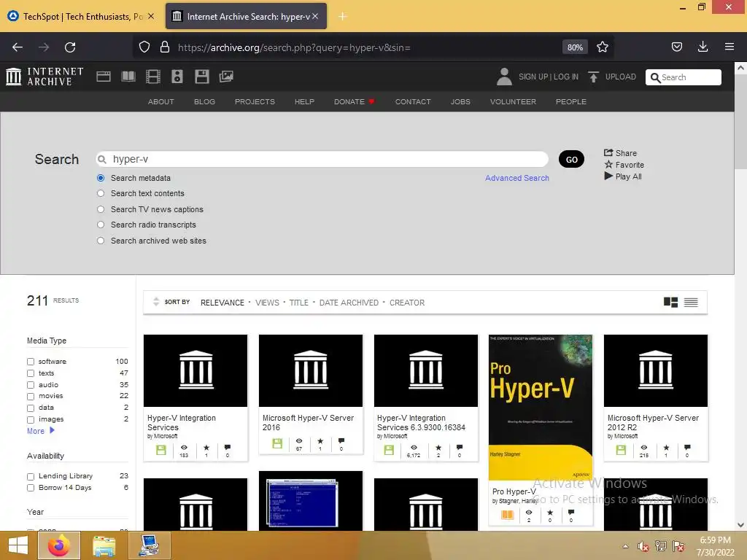Open the Firefox downloads icon
The image size is (747, 560).
[x=703, y=47]
